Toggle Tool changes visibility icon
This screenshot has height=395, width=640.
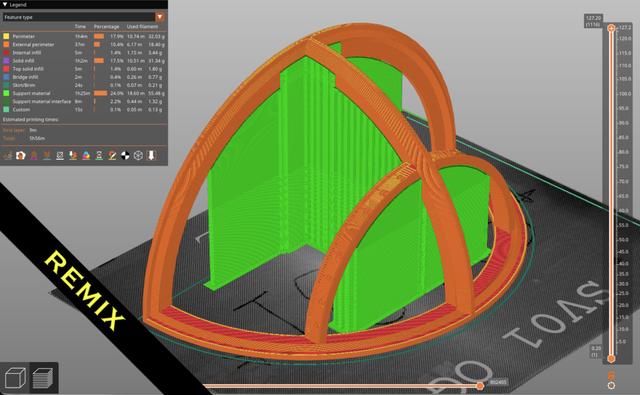pyautogui.click(x=73, y=155)
